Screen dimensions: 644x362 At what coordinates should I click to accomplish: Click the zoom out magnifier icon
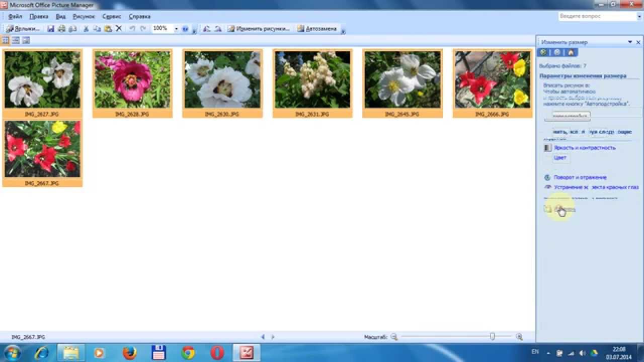394,337
